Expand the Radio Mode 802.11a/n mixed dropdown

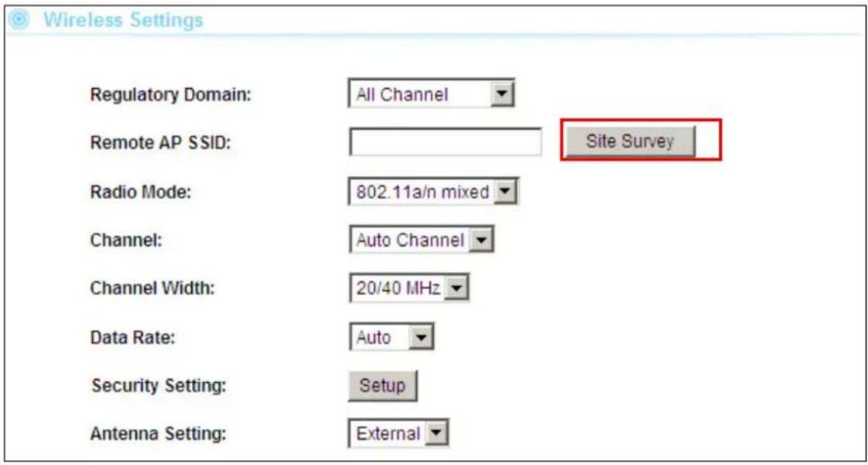pyautogui.click(x=433, y=192)
